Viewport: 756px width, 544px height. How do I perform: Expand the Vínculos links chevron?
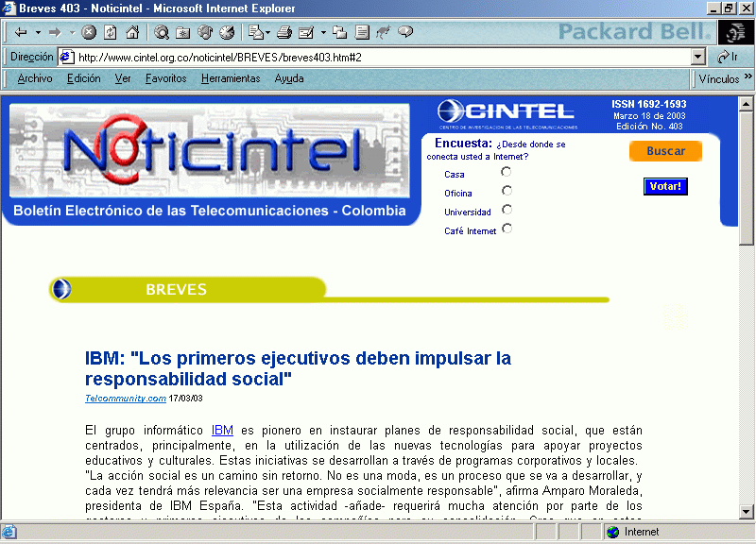click(x=747, y=76)
